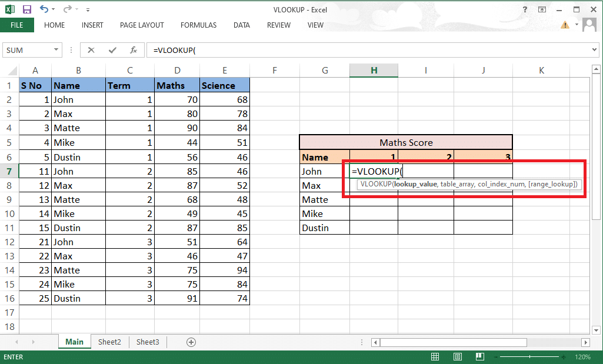Click the user account avatar picture
Screen dimensions: 603x364
tap(589, 25)
